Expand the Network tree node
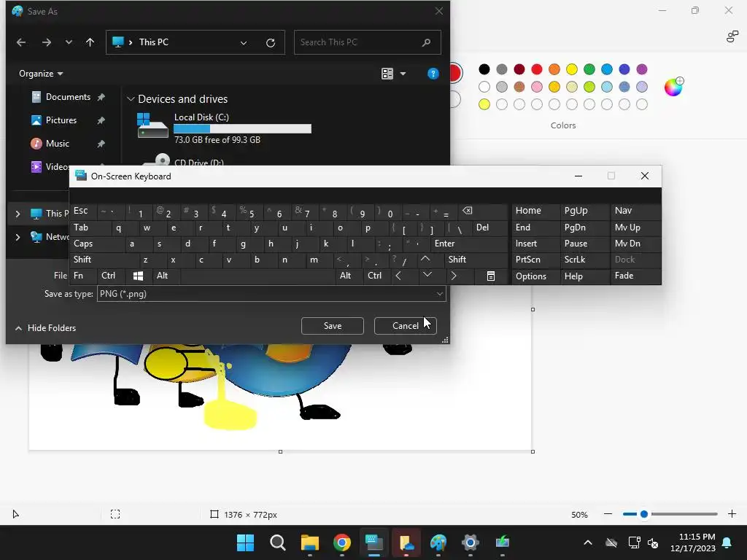 (x=18, y=237)
